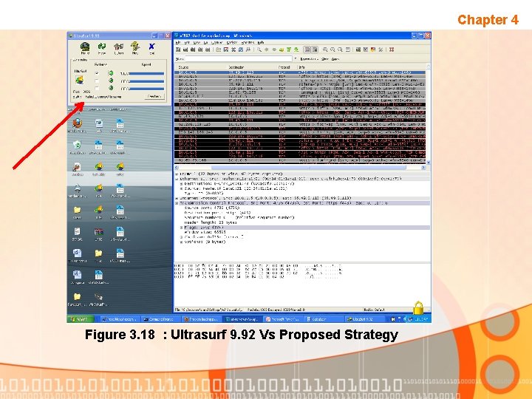Expand the Internet Protocol tree node
The width and height of the screenshot is (532, 399).
[177, 198]
